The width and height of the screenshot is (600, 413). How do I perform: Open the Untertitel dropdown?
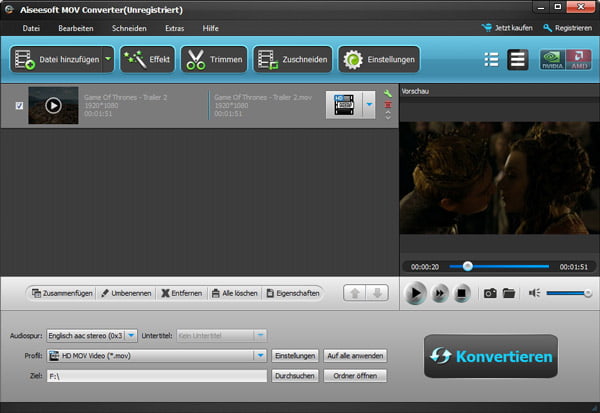tap(222, 336)
